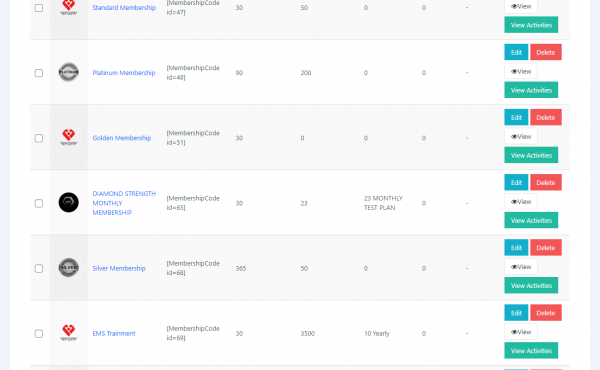This screenshot has height=370, width=600.
Task: Tick the Platinum Membership row checkbox
Action: click(39, 73)
